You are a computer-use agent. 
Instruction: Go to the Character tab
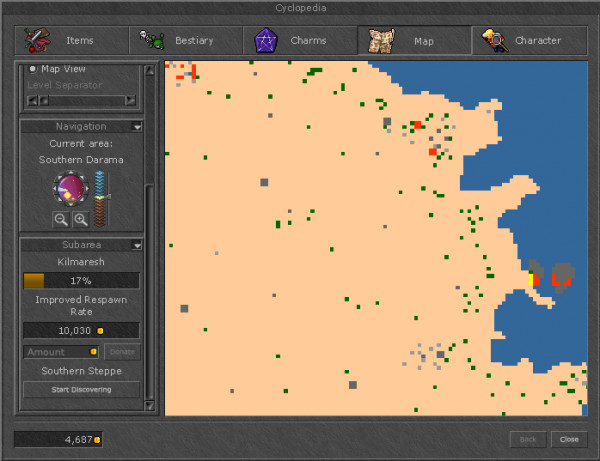(530, 40)
